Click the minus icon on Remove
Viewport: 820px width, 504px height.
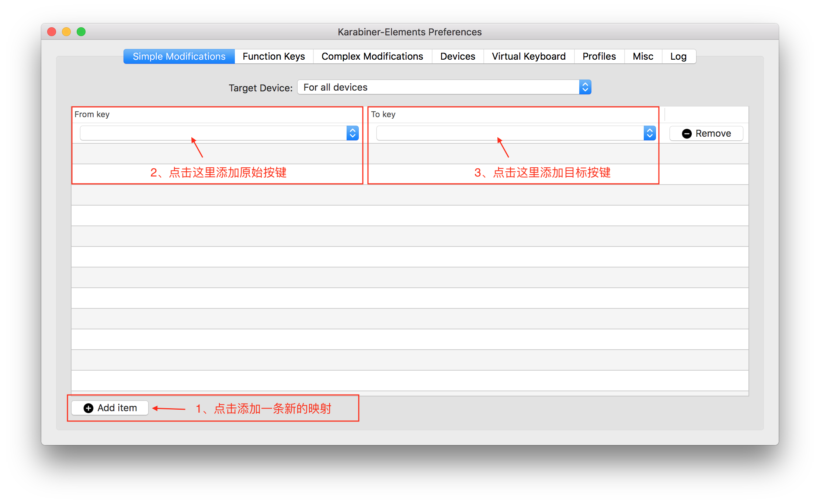(687, 134)
